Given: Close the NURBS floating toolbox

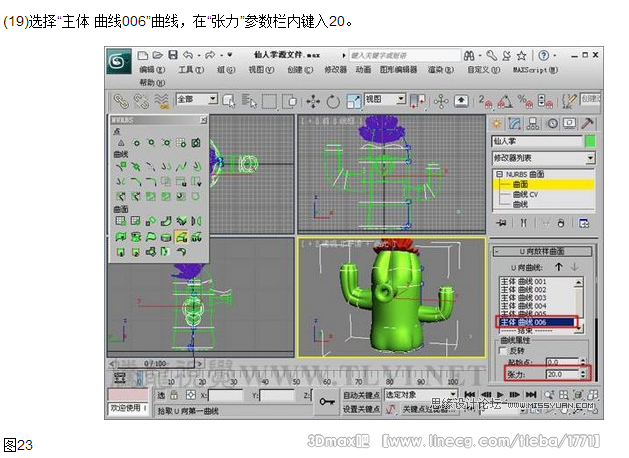Looking at the screenshot, I should pyautogui.click(x=203, y=120).
